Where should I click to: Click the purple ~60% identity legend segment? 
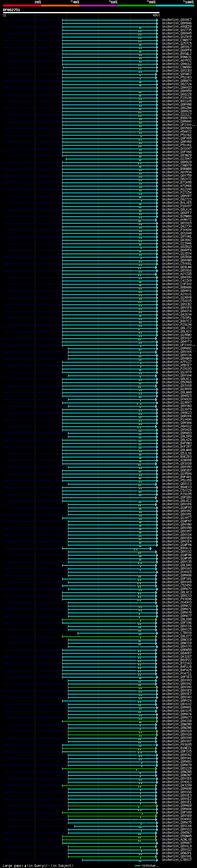(x=98, y=6)
